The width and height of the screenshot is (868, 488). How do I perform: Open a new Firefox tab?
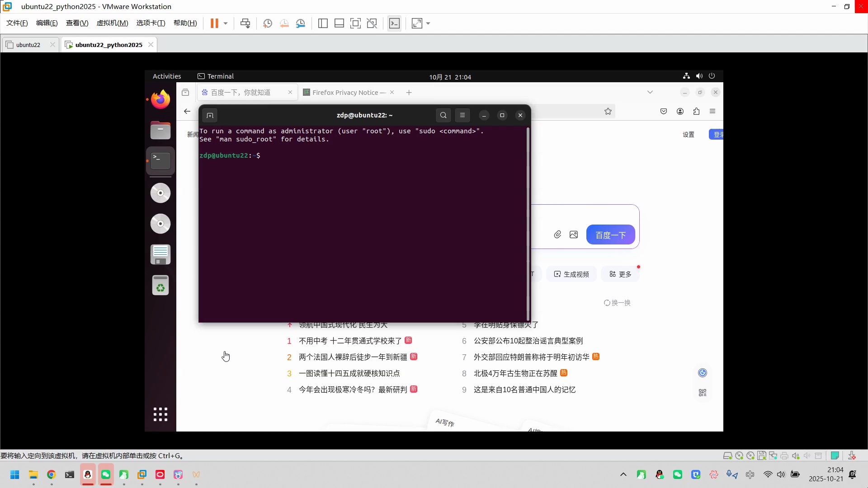[x=409, y=93]
